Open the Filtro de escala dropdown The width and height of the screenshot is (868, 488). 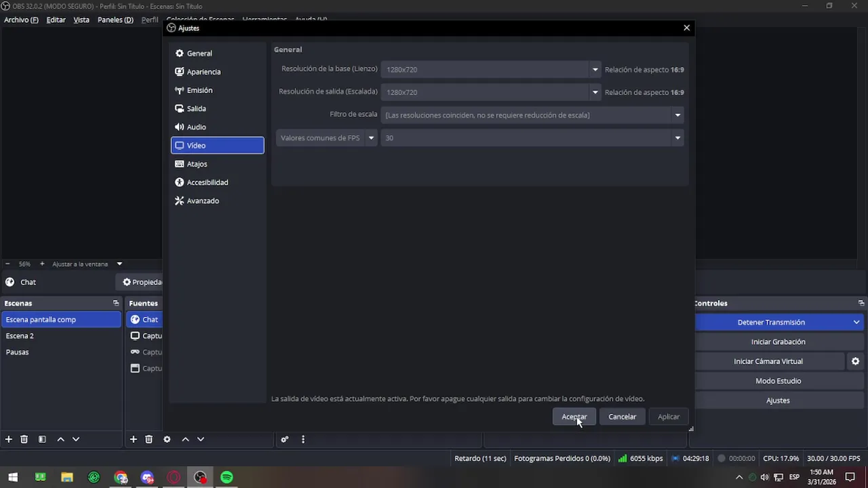coord(532,115)
